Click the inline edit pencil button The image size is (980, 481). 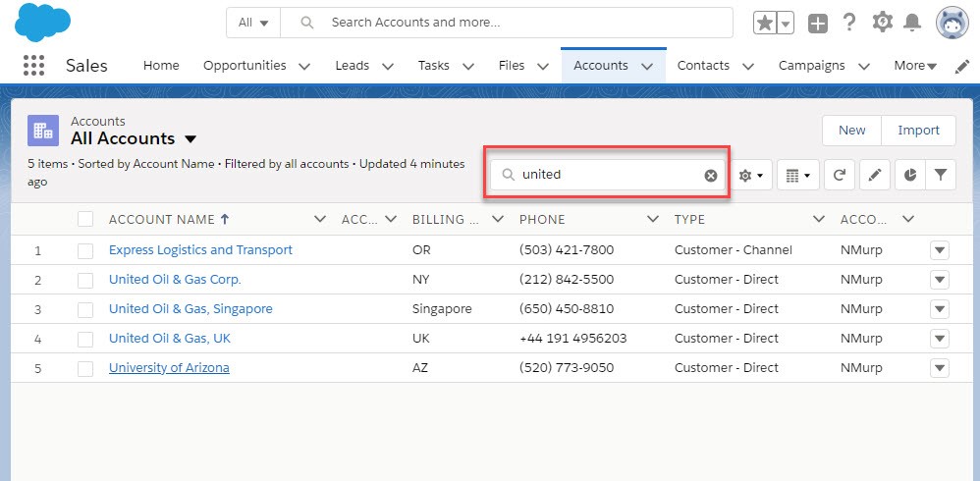click(875, 176)
